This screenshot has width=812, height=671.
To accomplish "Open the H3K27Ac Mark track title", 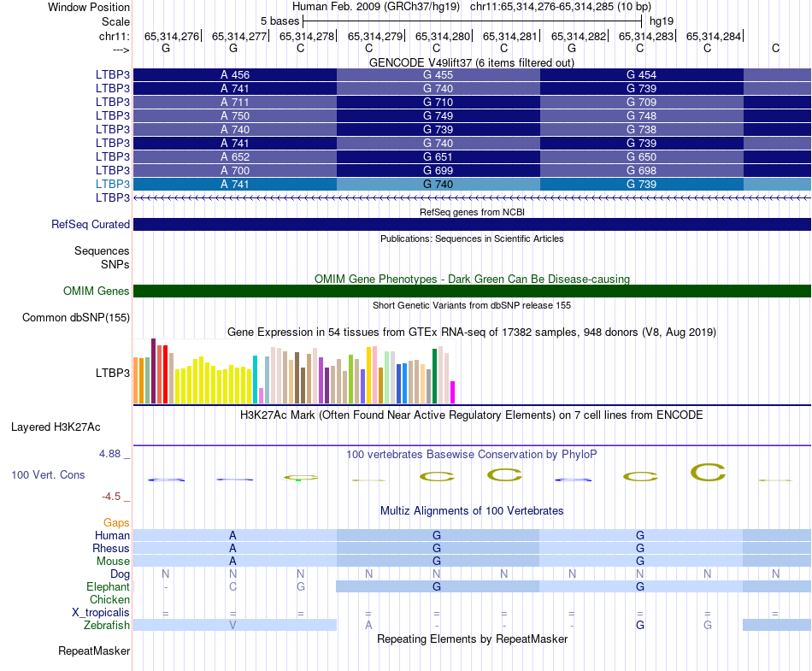I will tap(472, 415).
